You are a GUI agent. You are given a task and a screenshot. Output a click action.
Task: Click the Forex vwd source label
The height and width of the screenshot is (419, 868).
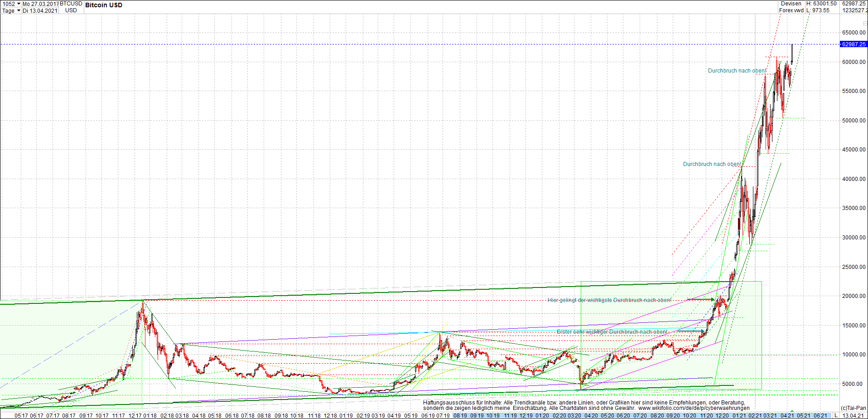pos(791,10)
